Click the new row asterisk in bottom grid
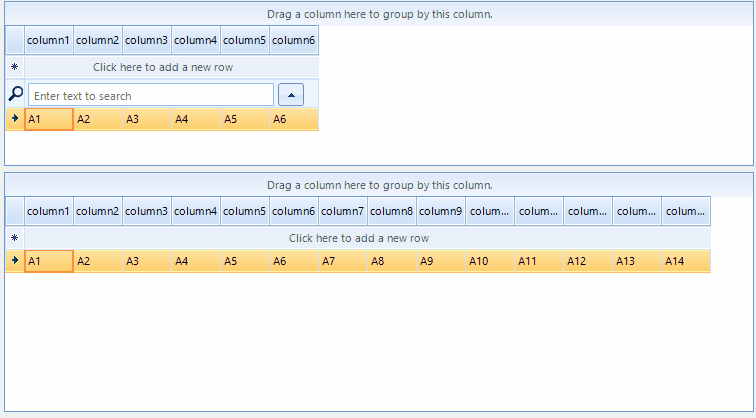756x418 pixels. coord(15,238)
